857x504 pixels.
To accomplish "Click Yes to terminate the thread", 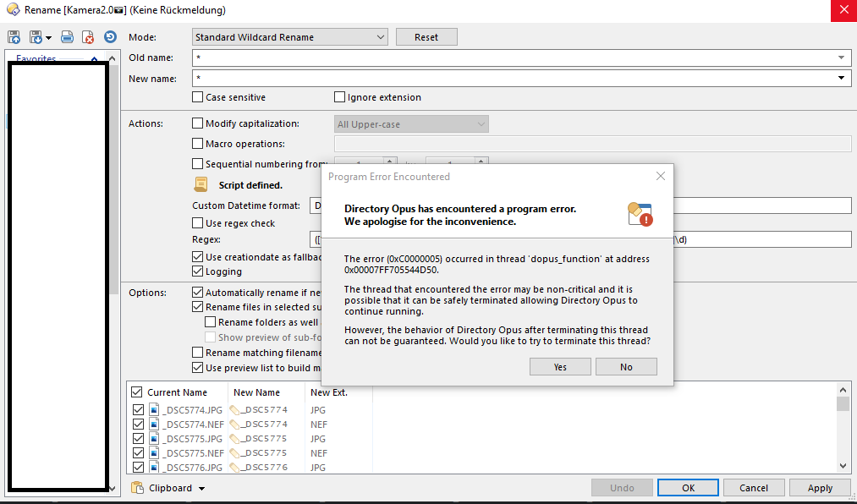I will (x=560, y=367).
